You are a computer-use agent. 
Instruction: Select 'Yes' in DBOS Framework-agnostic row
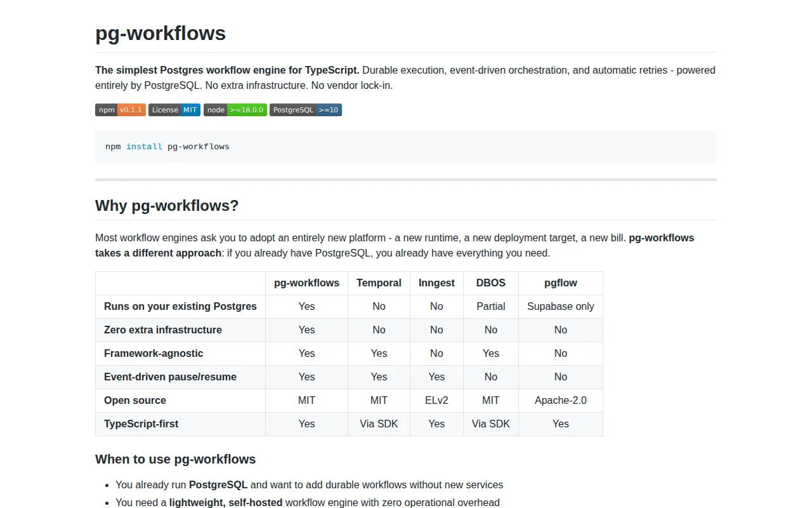point(491,354)
